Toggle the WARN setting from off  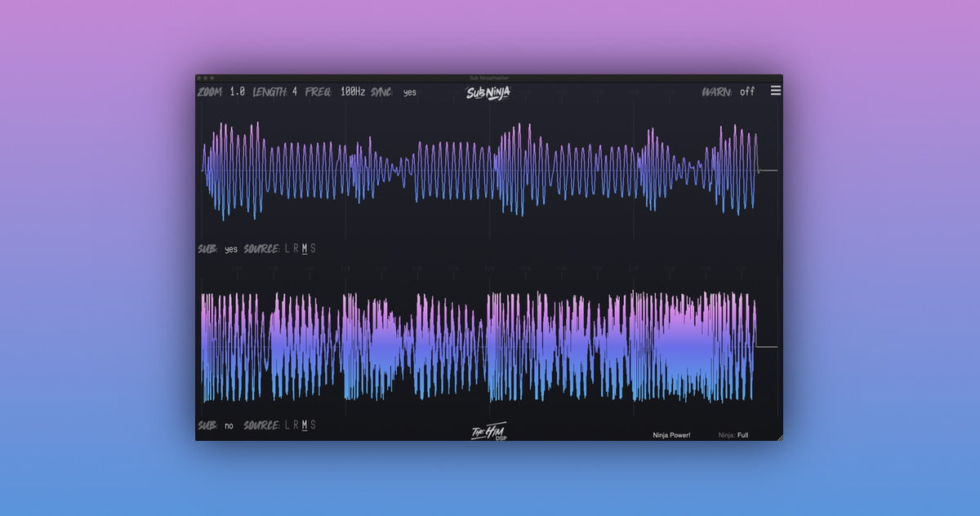coord(747,92)
